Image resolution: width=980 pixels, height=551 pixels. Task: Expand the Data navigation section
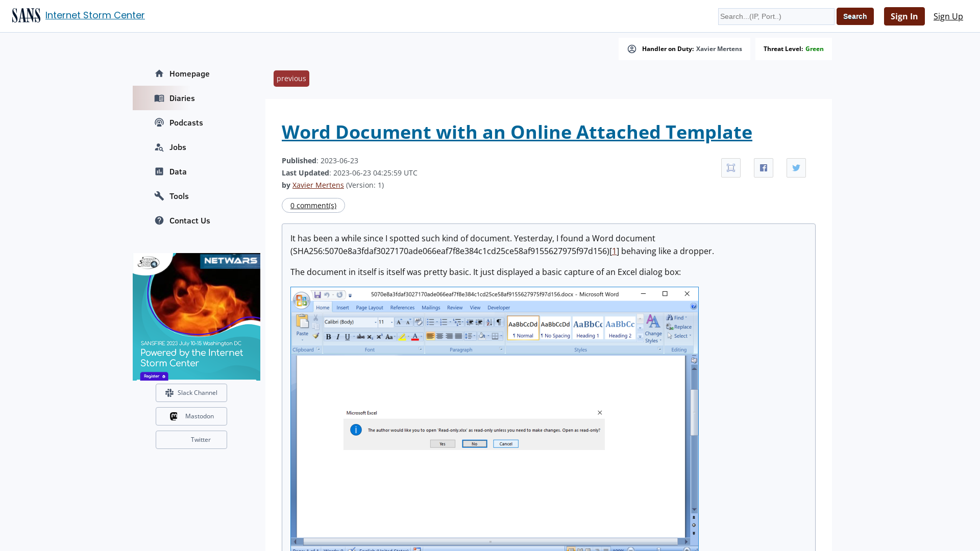[x=178, y=171]
